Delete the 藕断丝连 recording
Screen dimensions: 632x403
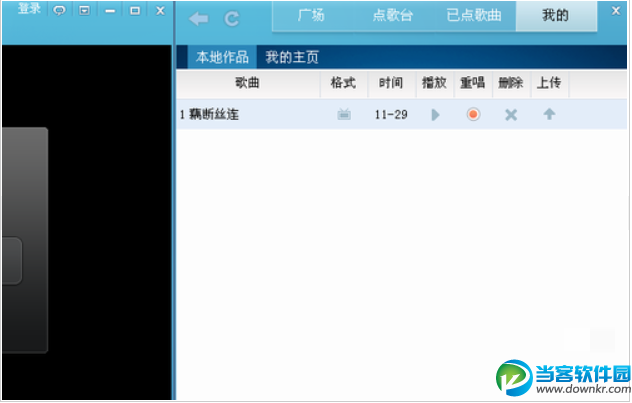[x=511, y=115]
